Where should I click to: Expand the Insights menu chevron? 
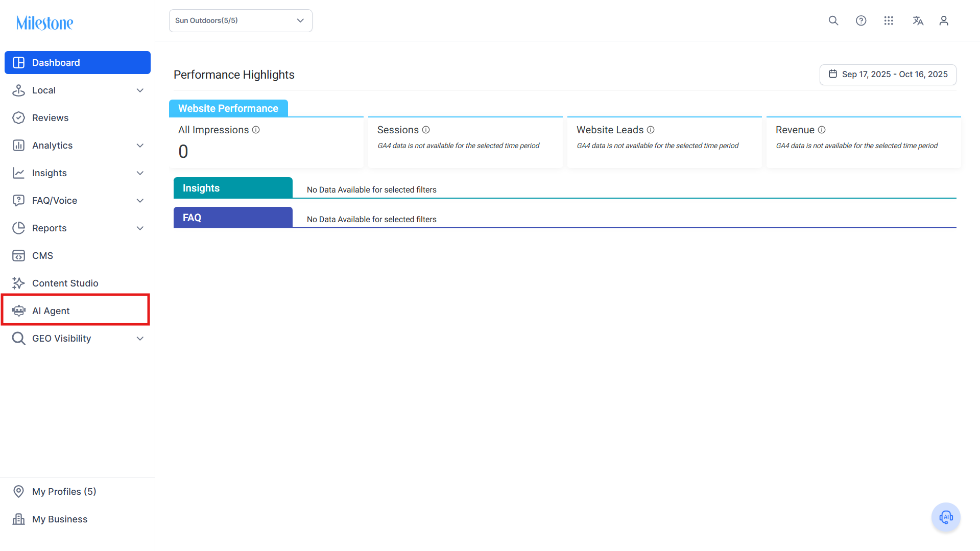140,173
